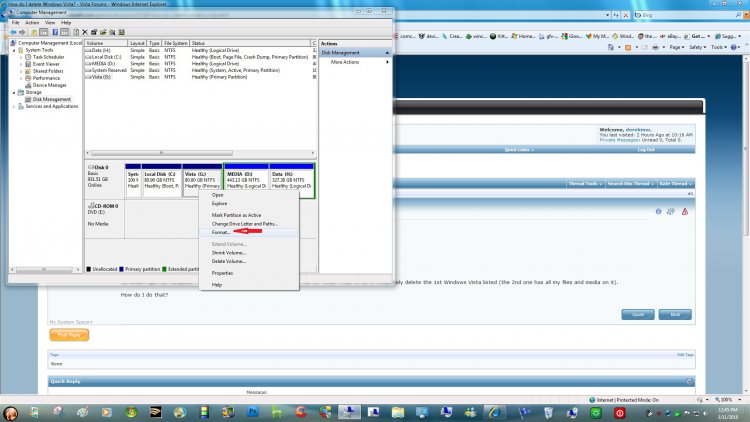Click the Properties toolbar icon next to delete

(94, 32)
